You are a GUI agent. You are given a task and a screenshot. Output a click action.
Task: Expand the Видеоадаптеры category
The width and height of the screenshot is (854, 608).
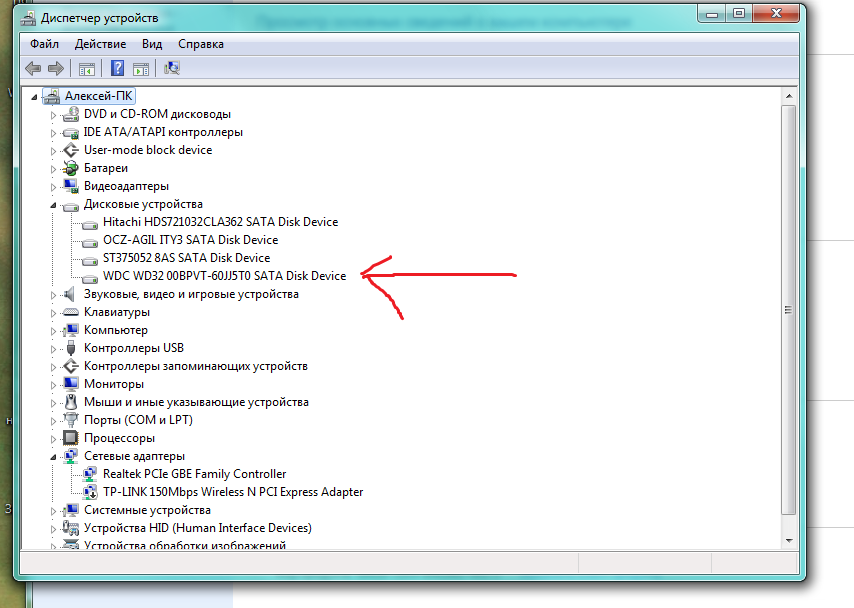click(x=54, y=186)
